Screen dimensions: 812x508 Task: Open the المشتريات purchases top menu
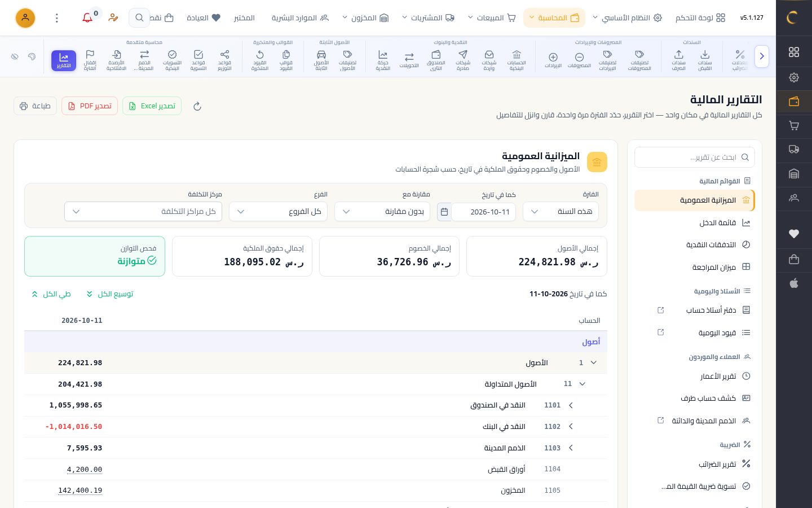click(428, 18)
